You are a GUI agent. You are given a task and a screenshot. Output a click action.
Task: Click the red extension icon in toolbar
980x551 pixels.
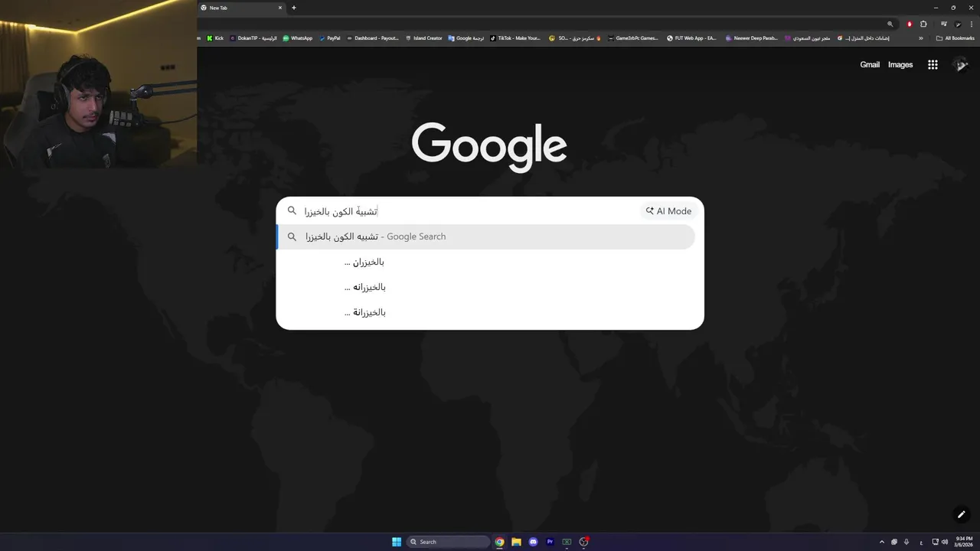(x=910, y=24)
